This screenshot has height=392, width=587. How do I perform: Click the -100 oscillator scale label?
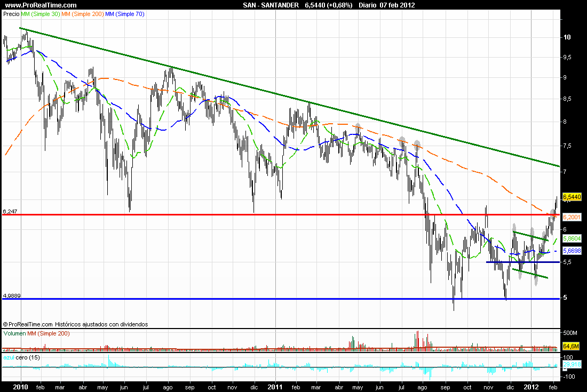point(568,377)
